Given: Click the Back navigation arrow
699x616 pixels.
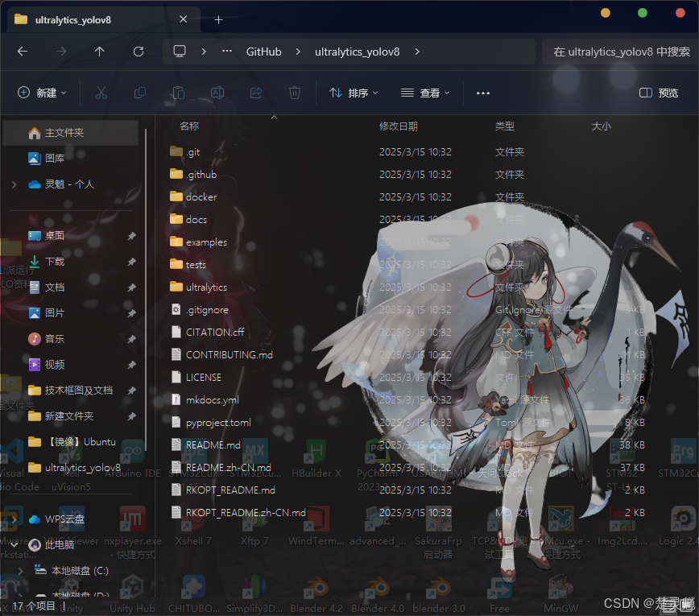Looking at the screenshot, I should [x=23, y=52].
